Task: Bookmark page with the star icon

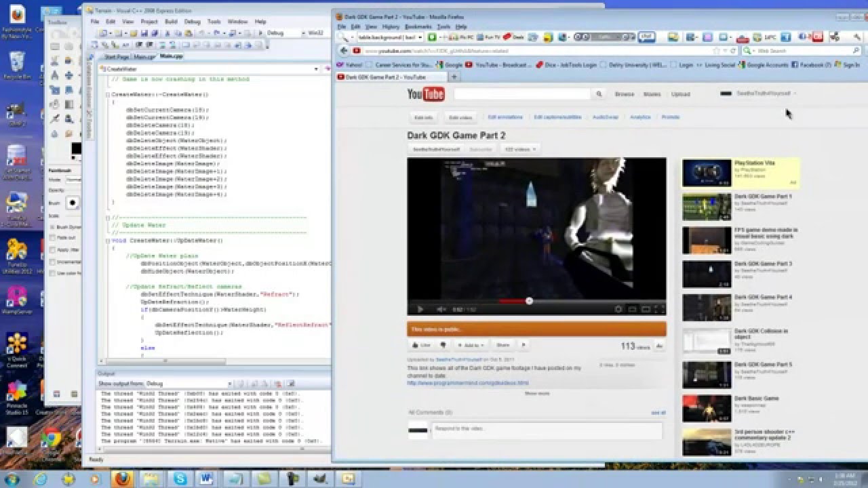Action: point(717,51)
